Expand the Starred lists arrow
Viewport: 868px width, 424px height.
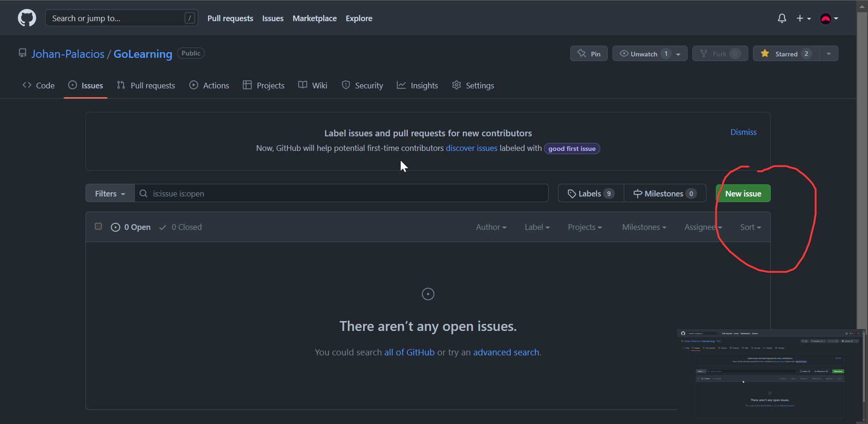(829, 54)
